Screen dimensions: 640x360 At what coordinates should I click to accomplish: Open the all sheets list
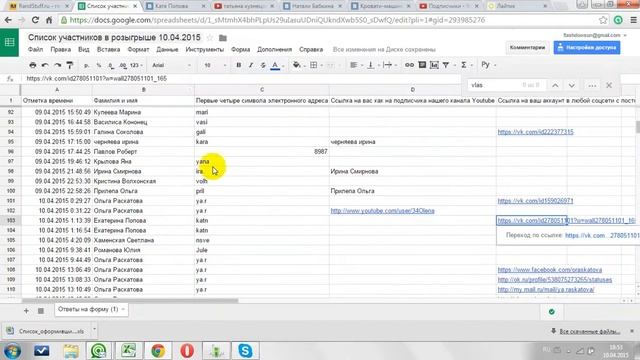pos(41,311)
